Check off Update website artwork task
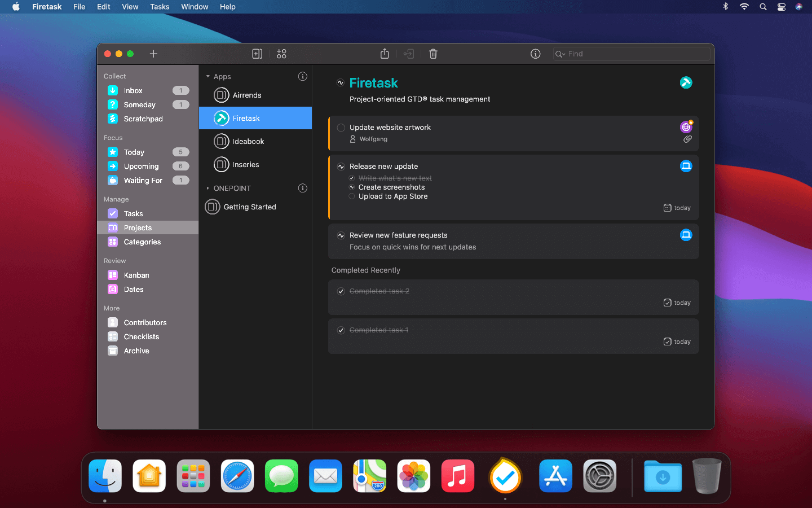 (341, 128)
